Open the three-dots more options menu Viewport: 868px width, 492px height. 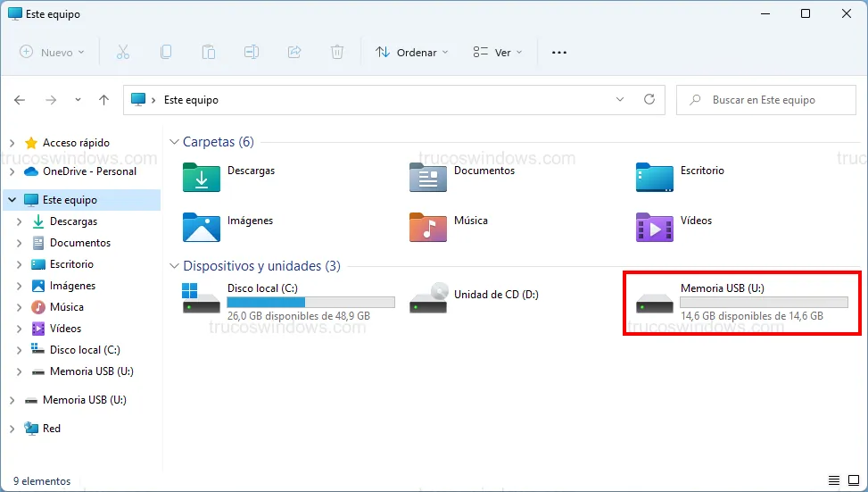pyautogui.click(x=559, y=53)
